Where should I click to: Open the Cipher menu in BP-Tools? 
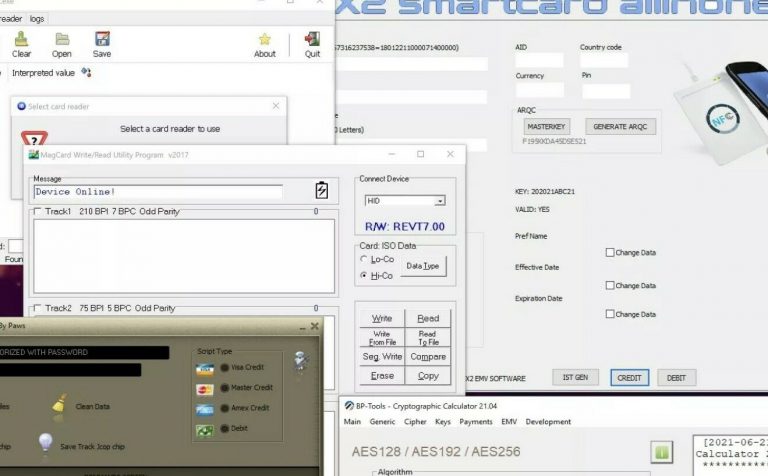(x=415, y=422)
